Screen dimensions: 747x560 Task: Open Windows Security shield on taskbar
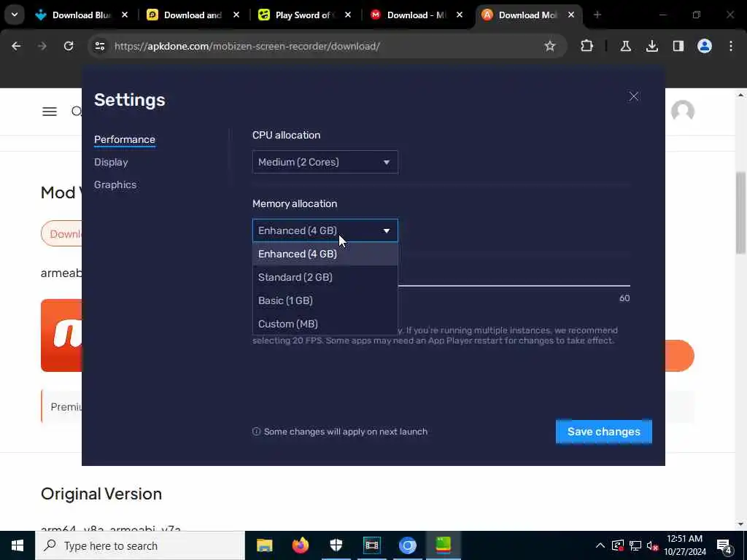point(336,545)
